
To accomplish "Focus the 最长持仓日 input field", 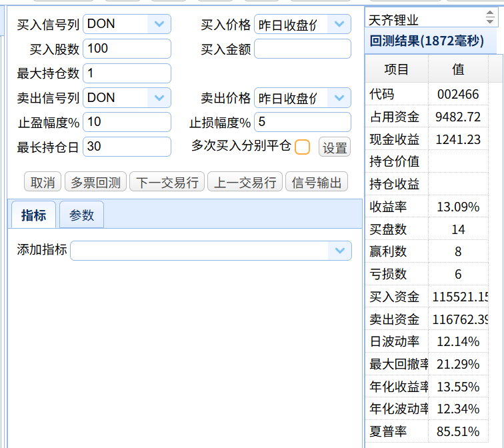I will pos(127,147).
